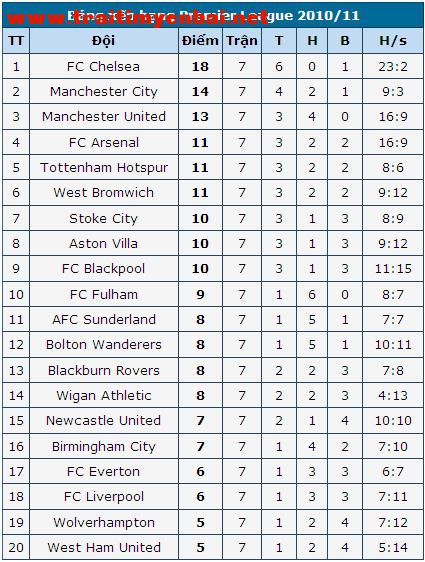This screenshot has width=425, height=562.
Task: Click the Trận column header
Action: pos(242,41)
